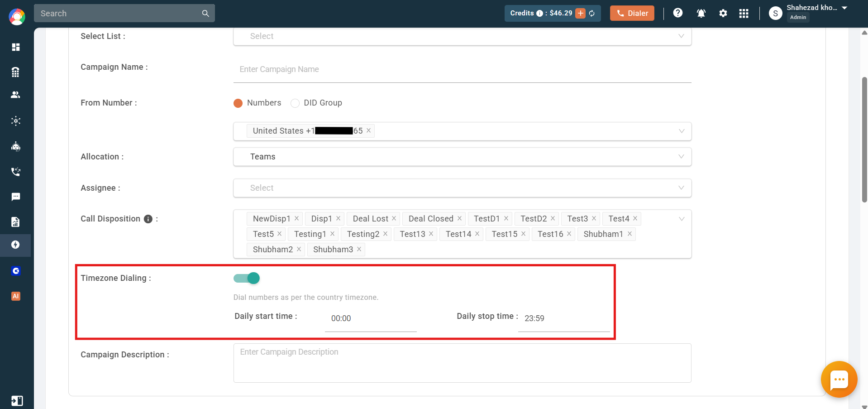
Task: Click the credits info icon
Action: 539,13
